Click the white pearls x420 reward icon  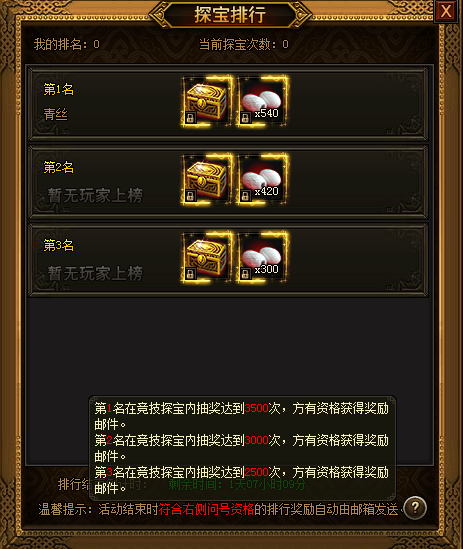pos(263,179)
